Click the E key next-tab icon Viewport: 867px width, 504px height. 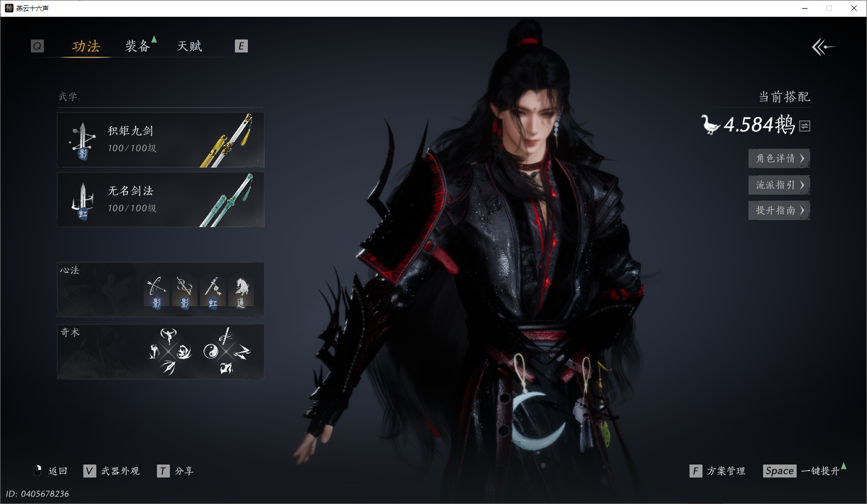coord(241,46)
